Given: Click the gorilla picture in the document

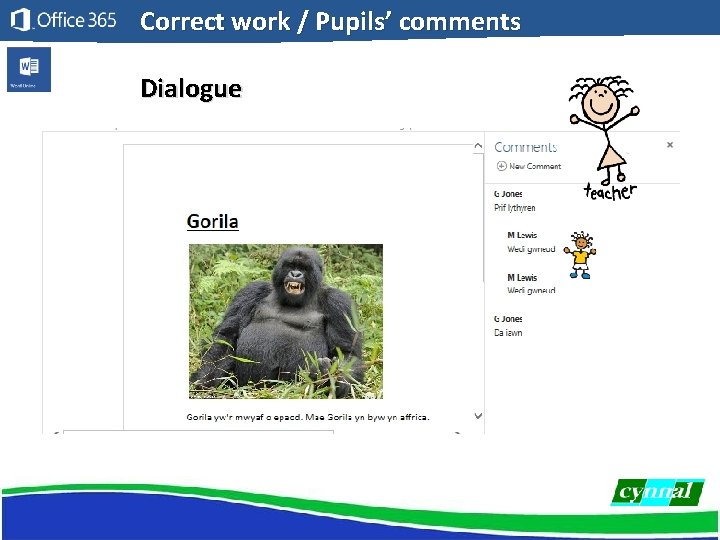Looking at the screenshot, I should click(x=286, y=321).
